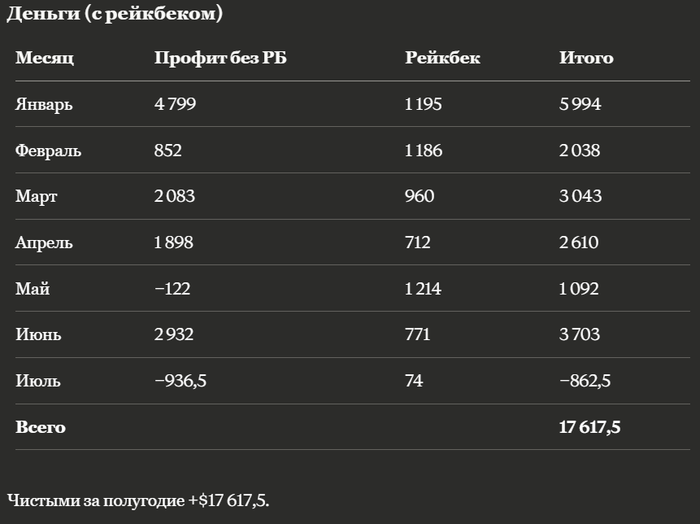The height and width of the screenshot is (524, 700).
Task: Select the 'Месяц' column header
Action: tap(45, 58)
